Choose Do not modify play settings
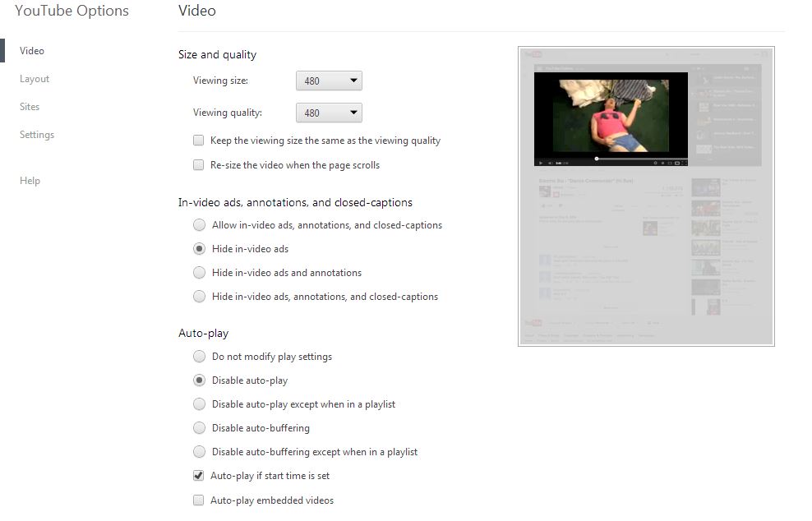 click(200, 357)
